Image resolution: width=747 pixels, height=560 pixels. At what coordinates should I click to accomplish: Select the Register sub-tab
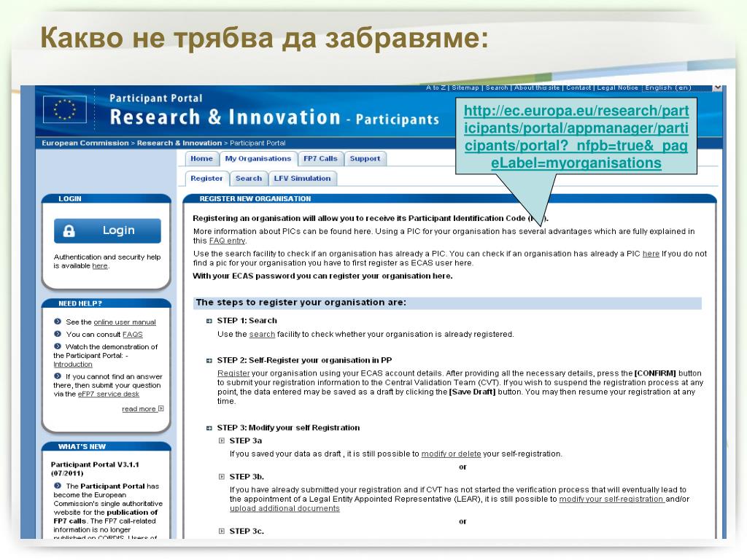pos(206,179)
